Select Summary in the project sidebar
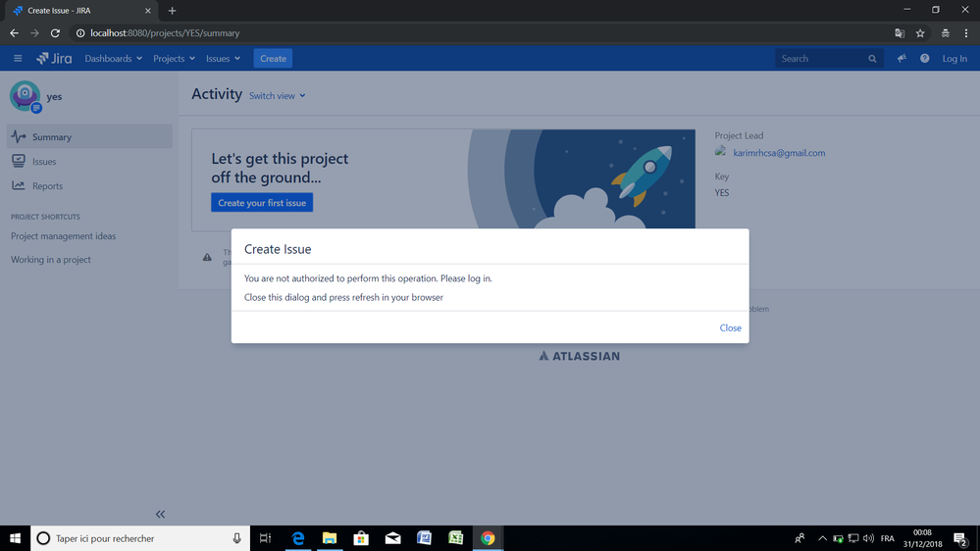 pos(89,136)
